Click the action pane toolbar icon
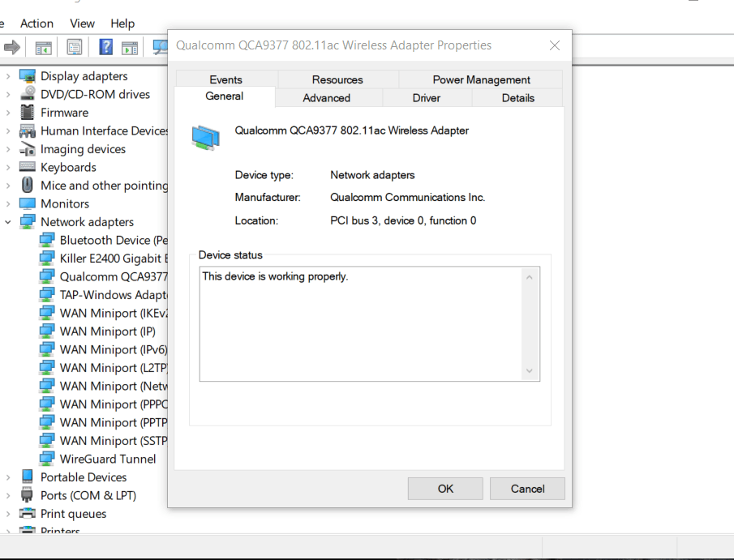 pos(130,47)
